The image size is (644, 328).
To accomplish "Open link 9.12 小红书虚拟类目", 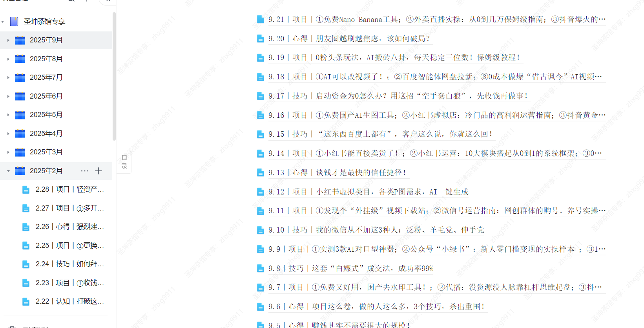I will coord(369,192).
